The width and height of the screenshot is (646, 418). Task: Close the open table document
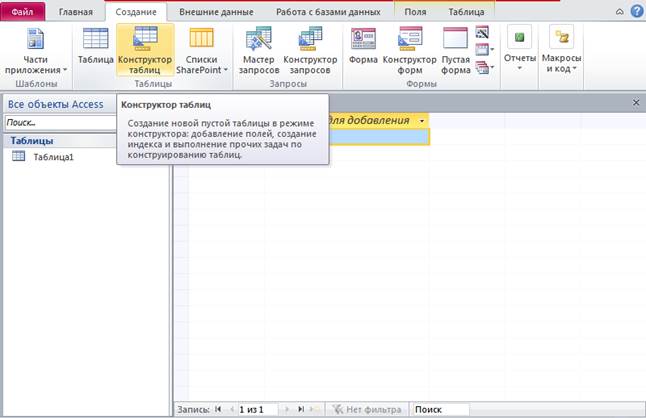[x=636, y=103]
